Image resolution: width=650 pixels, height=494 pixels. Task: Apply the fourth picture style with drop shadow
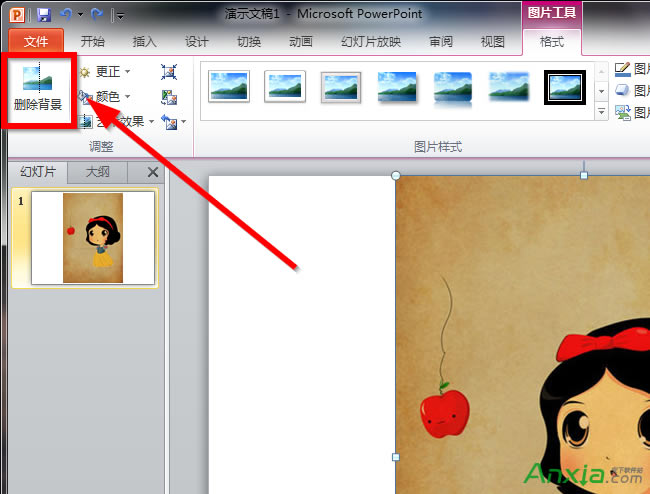[x=397, y=87]
